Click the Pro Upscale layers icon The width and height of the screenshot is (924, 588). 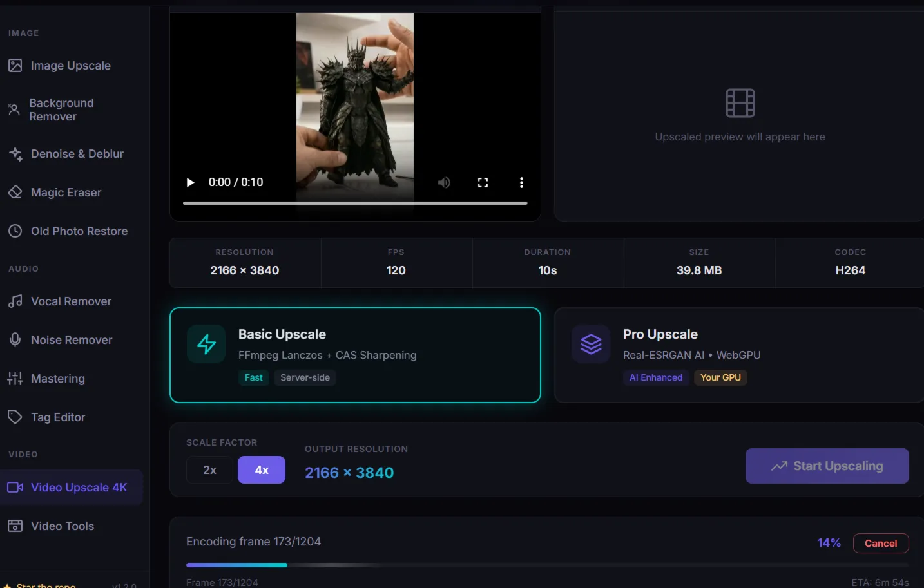(591, 344)
